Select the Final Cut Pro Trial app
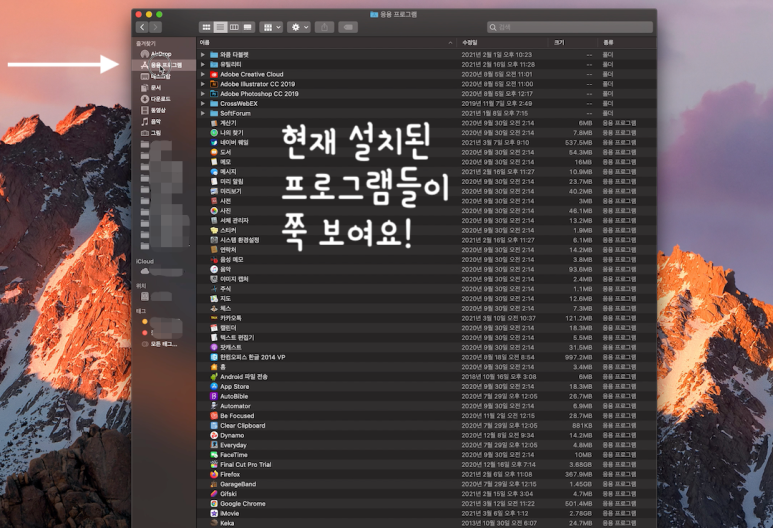 [x=241, y=464]
